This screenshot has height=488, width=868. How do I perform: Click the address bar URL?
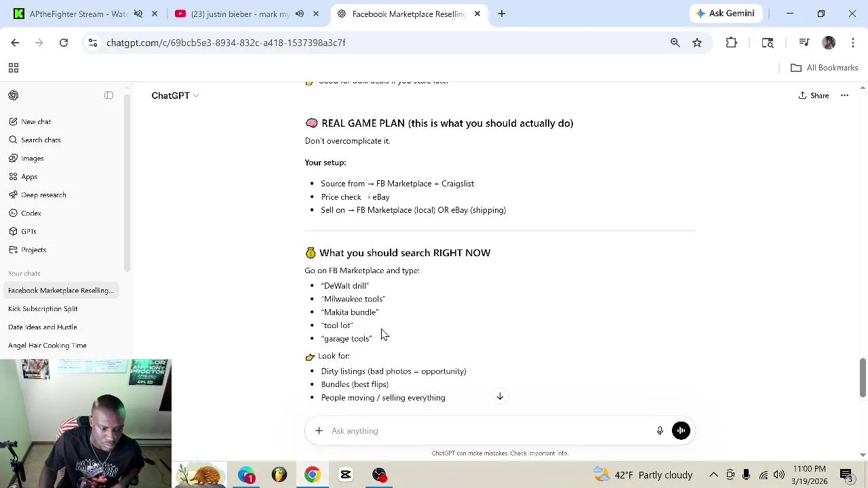(x=226, y=43)
